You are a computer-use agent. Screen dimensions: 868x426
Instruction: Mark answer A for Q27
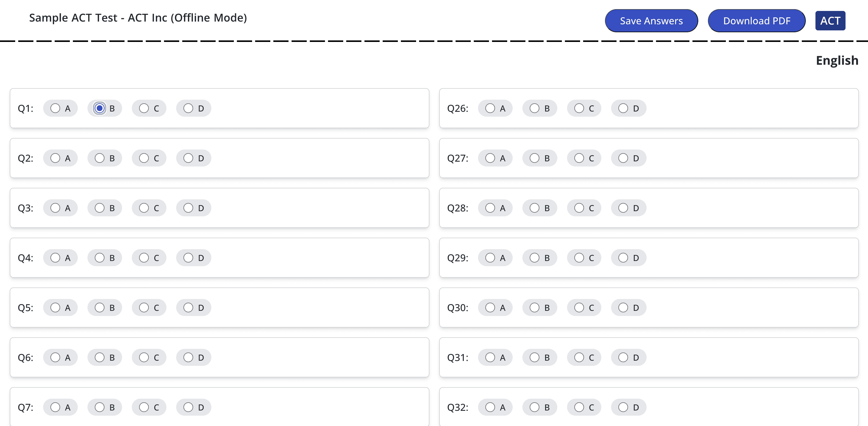(x=490, y=158)
